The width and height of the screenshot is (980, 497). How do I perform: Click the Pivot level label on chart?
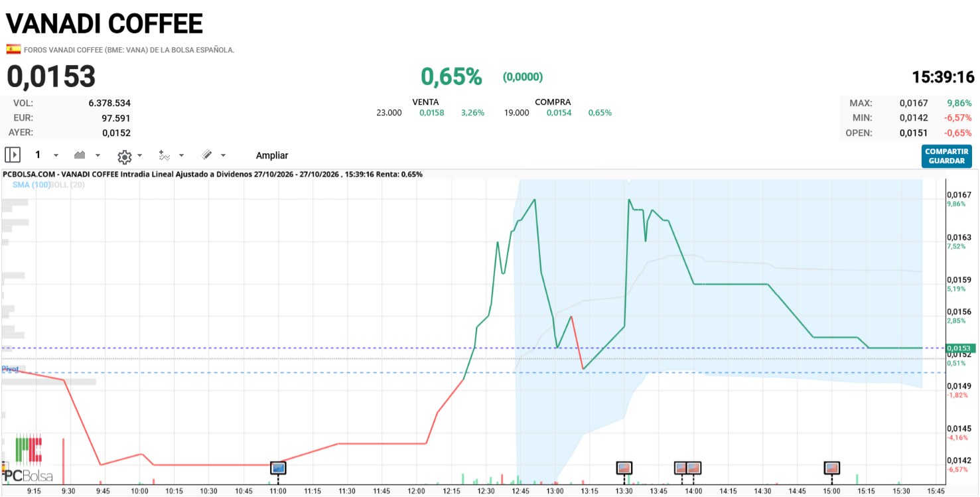click(x=9, y=368)
